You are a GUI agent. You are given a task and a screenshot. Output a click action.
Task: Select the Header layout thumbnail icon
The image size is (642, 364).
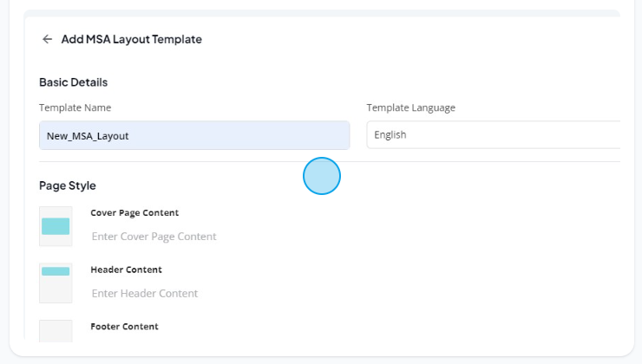pyautogui.click(x=56, y=283)
